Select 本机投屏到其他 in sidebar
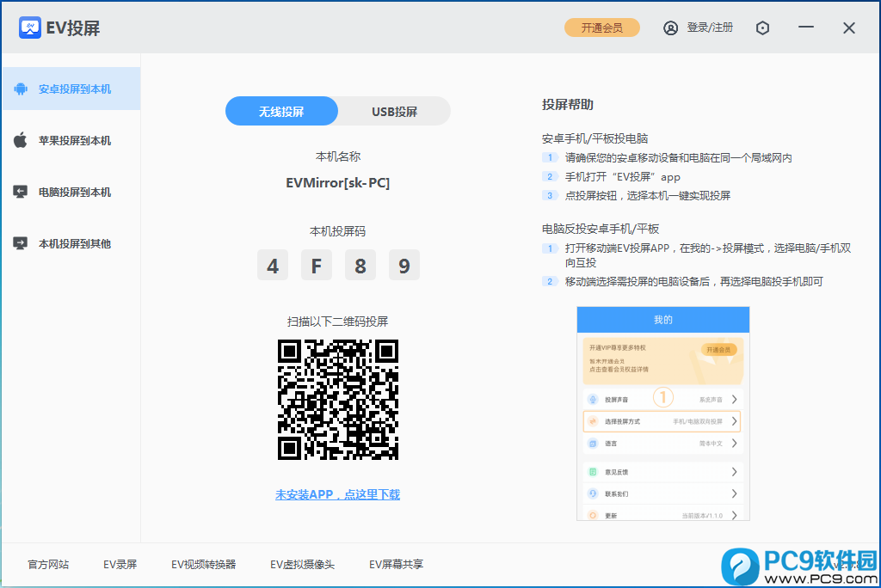This screenshot has width=881, height=588. [71, 244]
